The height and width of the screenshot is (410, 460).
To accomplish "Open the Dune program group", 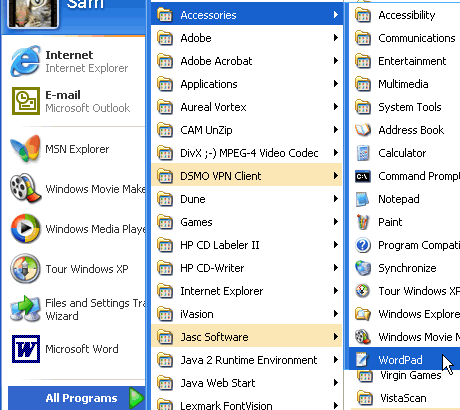I will (247, 199).
